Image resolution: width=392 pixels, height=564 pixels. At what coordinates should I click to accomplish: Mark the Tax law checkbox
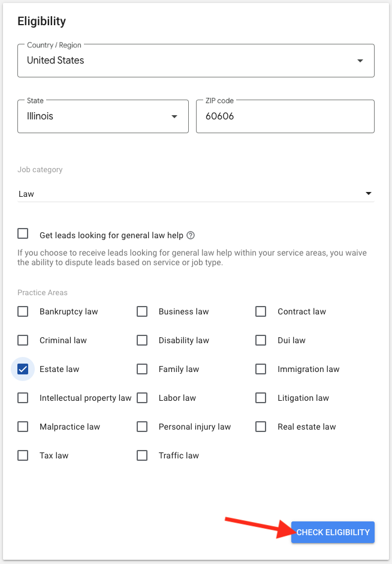(23, 455)
